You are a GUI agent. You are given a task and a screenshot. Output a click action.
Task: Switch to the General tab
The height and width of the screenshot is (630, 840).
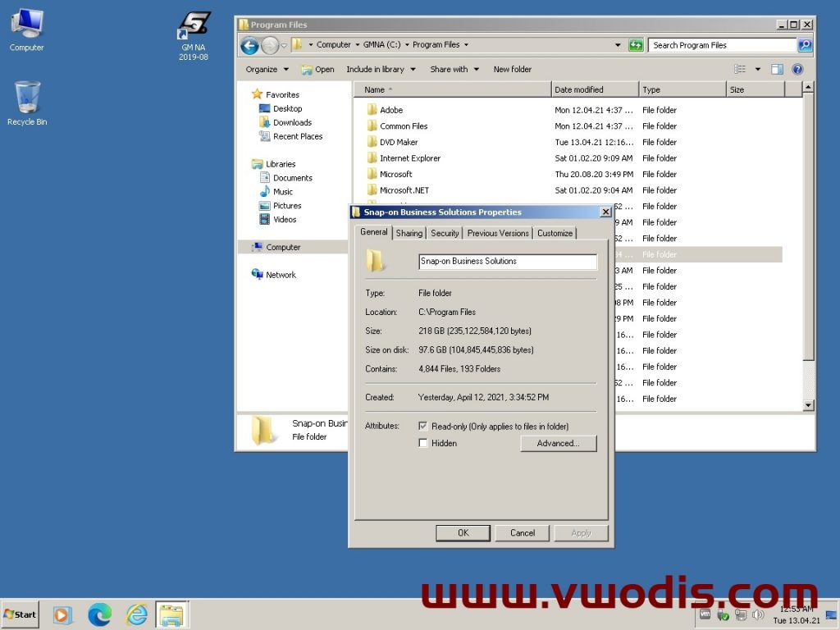pyautogui.click(x=373, y=232)
